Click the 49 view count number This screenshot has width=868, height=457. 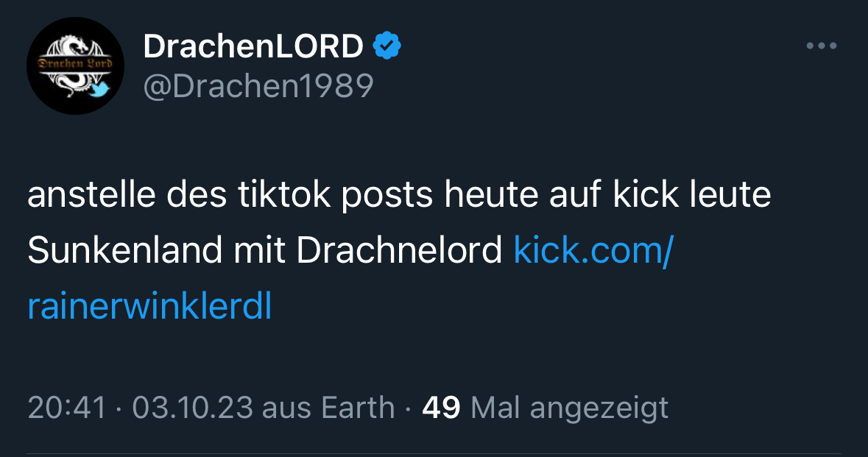point(441,408)
